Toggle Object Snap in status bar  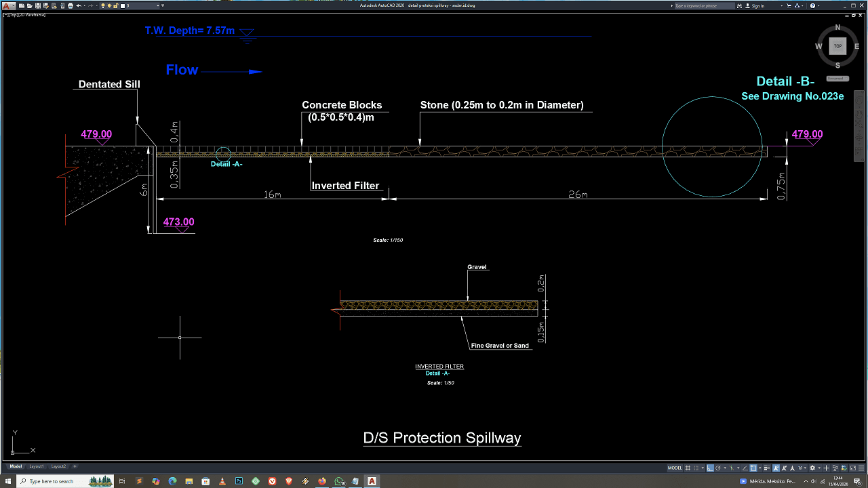(753, 468)
